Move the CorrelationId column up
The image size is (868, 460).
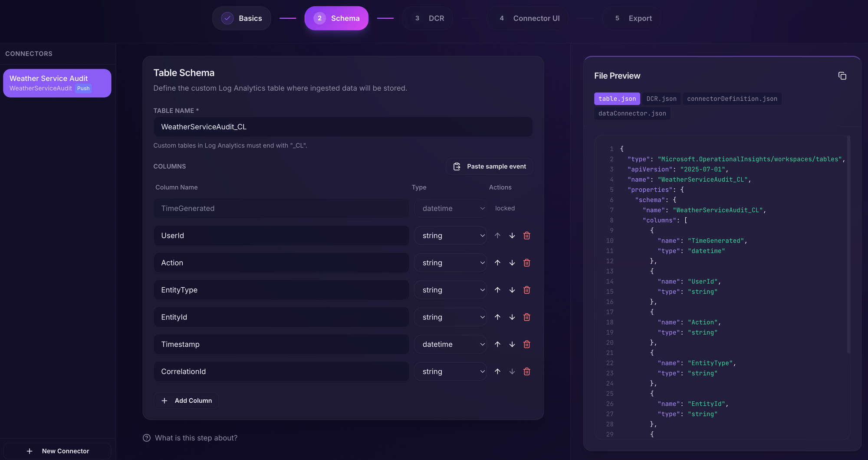(497, 371)
